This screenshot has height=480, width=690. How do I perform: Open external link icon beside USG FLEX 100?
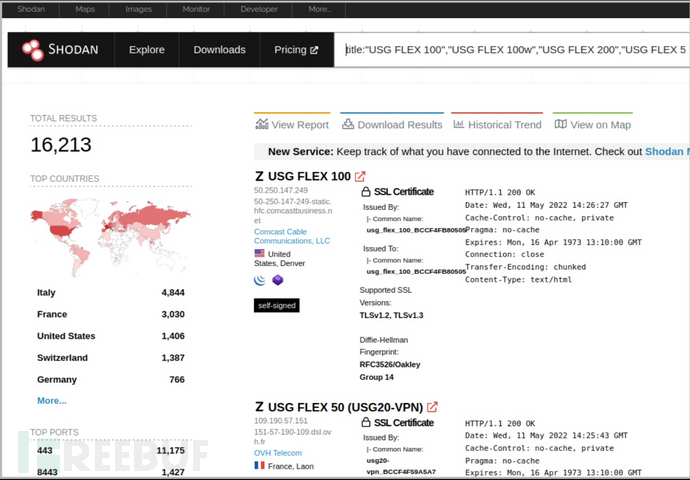click(x=360, y=177)
